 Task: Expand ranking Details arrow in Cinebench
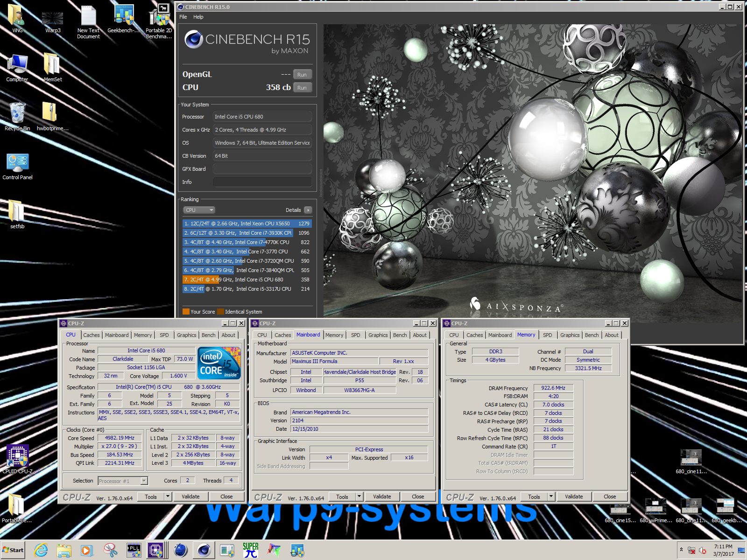[308, 210]
